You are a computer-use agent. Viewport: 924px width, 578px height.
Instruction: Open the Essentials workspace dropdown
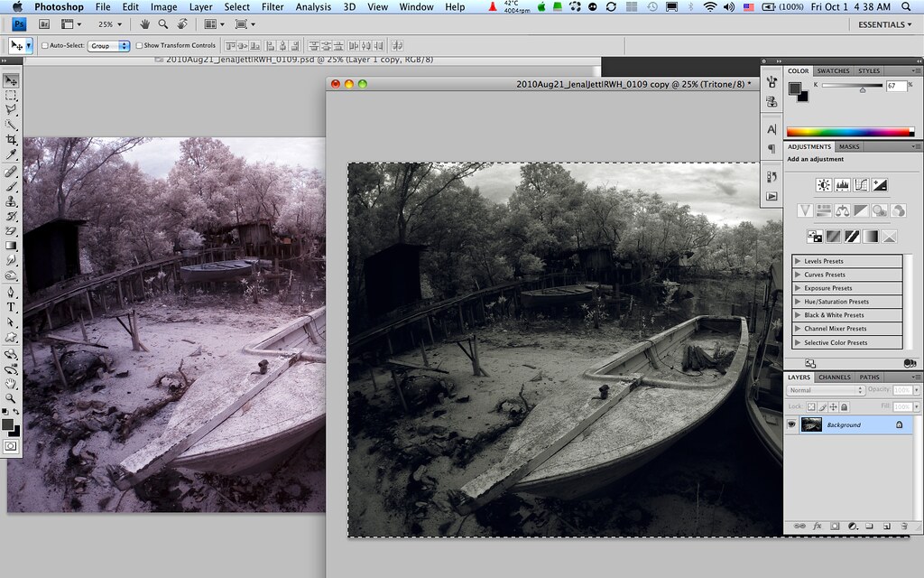[x=884, y=24]
